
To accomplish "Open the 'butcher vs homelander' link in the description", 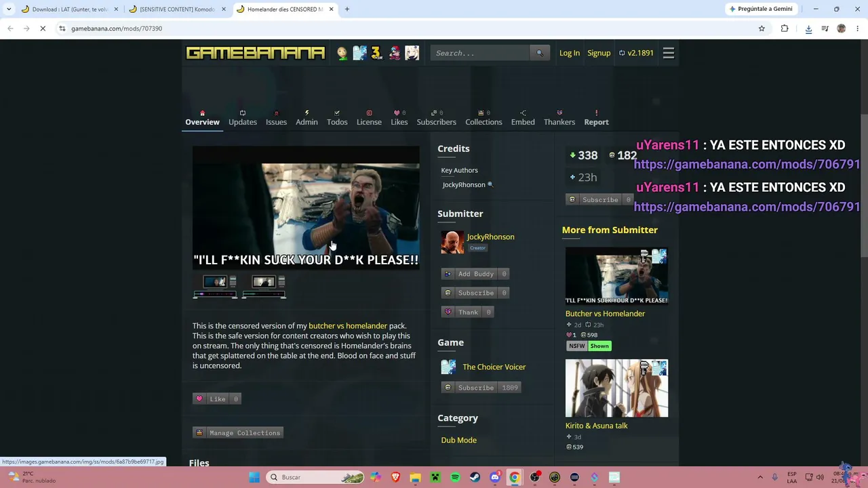I will 348,326.
